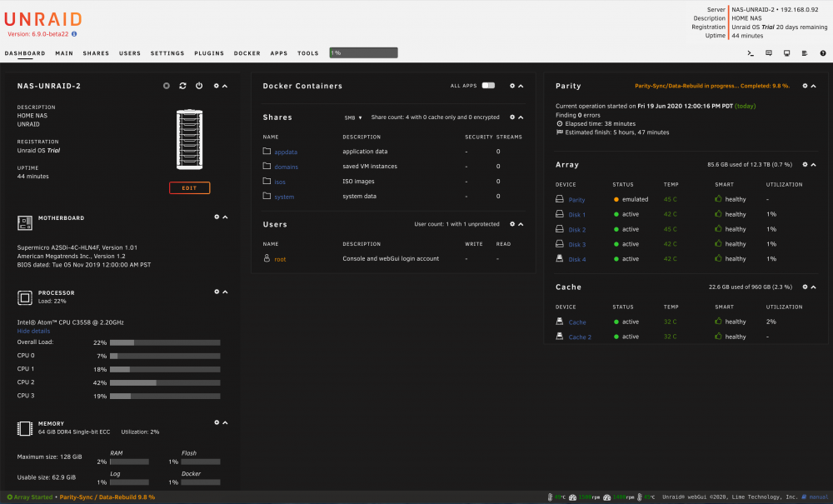
Task: Click the Docker Containers gear icon
Action: click(x=512, y=86)
